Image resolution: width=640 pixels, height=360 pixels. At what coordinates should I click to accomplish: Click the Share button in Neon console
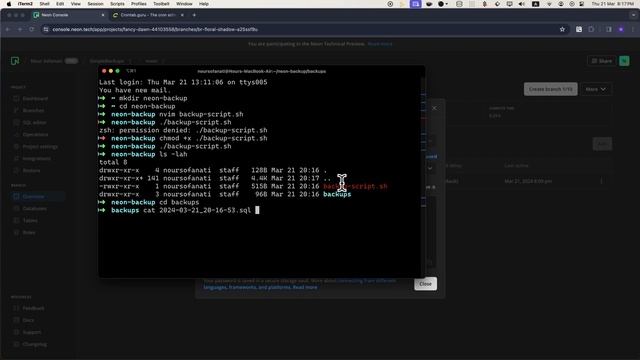click(x=602, y=61)
